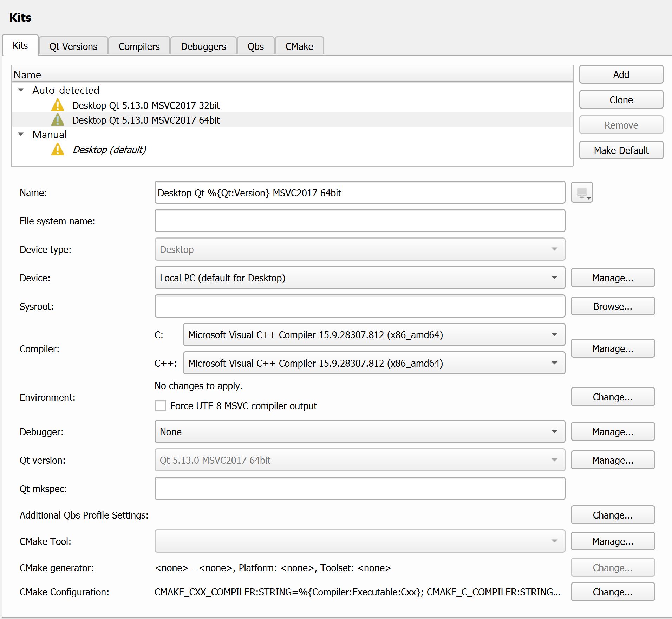This screenshot has width=672, height=619.
Task: Open the Device dropdown
Action: 359,278
